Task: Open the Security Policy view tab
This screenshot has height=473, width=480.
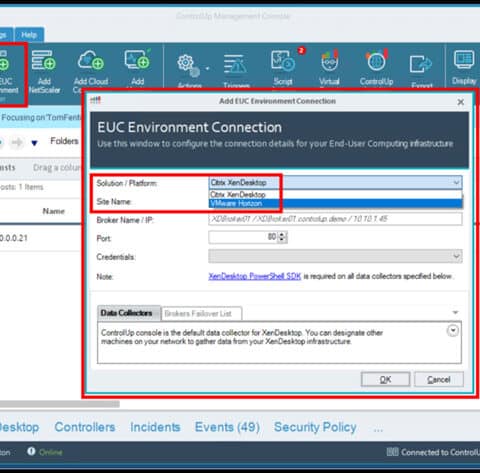Action: (315, 427)
